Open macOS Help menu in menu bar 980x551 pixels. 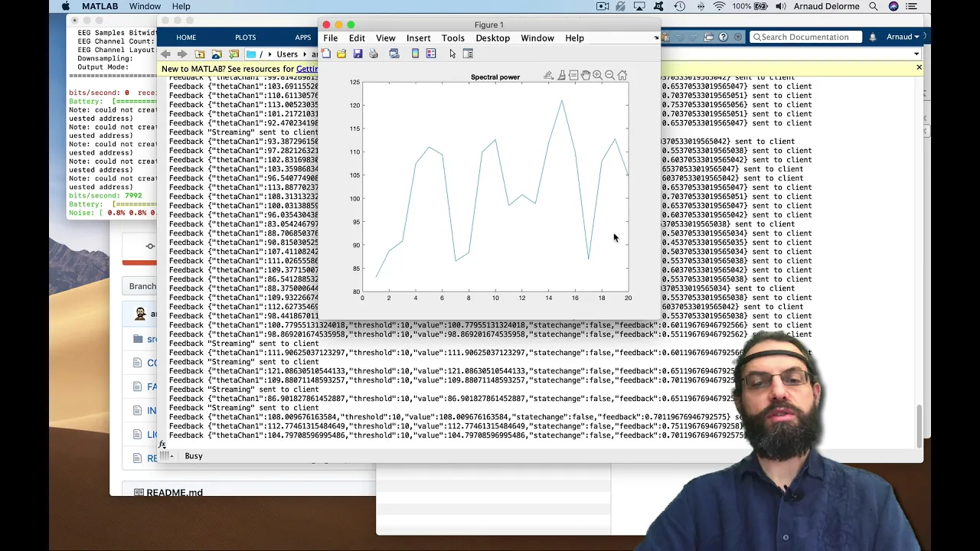(x=181, y=6)
